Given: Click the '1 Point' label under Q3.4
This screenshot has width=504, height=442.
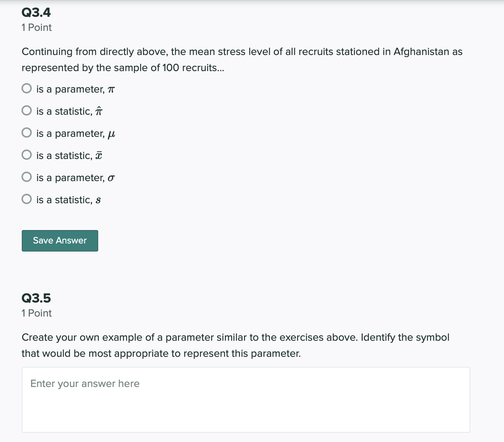Looking at the screenshot, I should tap(36, 27).
